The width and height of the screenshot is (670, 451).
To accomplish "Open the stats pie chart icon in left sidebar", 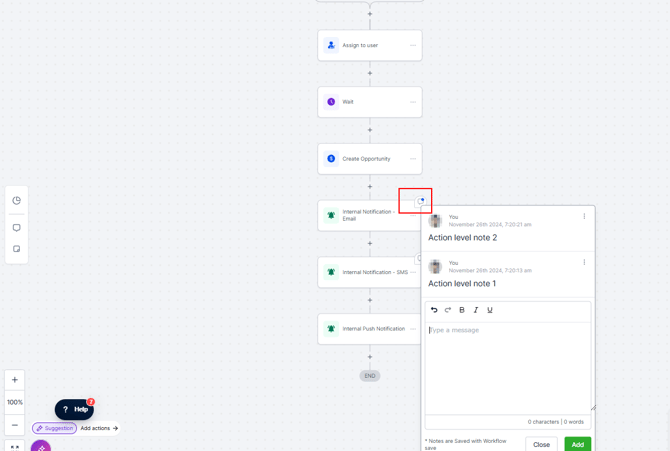I will [17, 200].
